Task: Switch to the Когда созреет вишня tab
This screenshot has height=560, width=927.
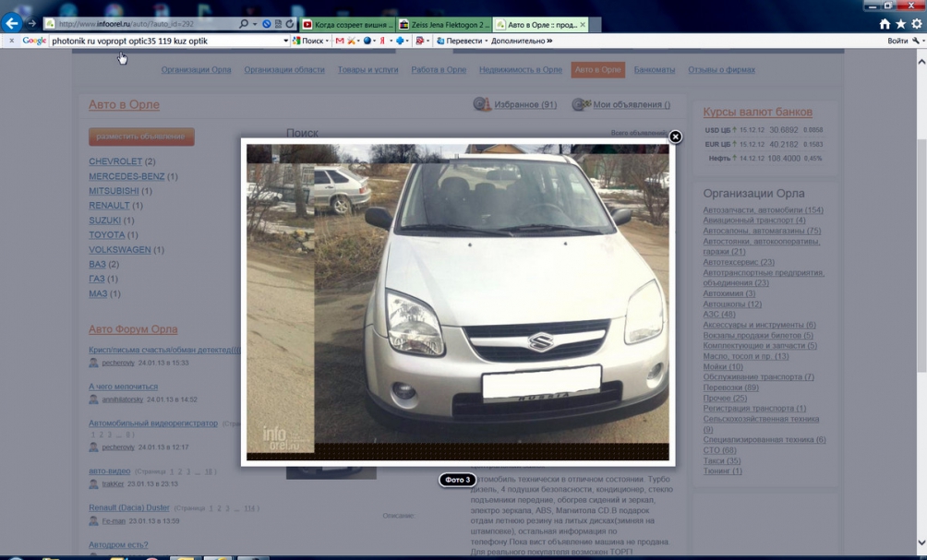Action: (347, 24)
